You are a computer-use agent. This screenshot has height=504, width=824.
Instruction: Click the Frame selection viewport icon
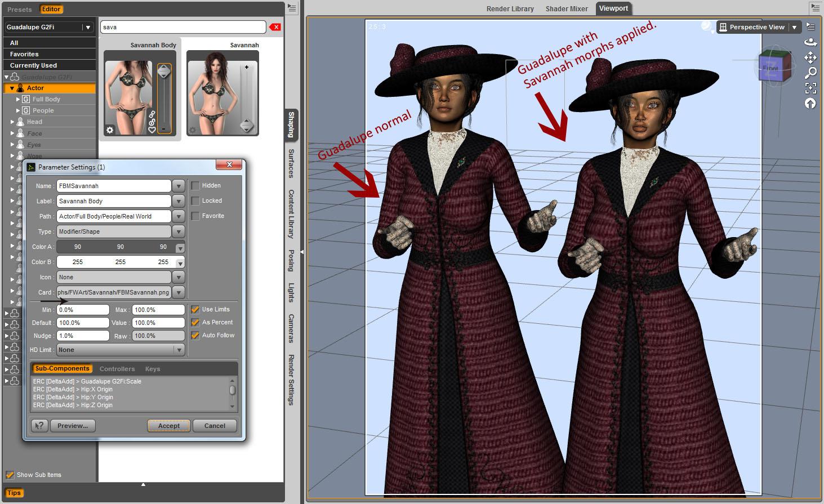[810, 88]
